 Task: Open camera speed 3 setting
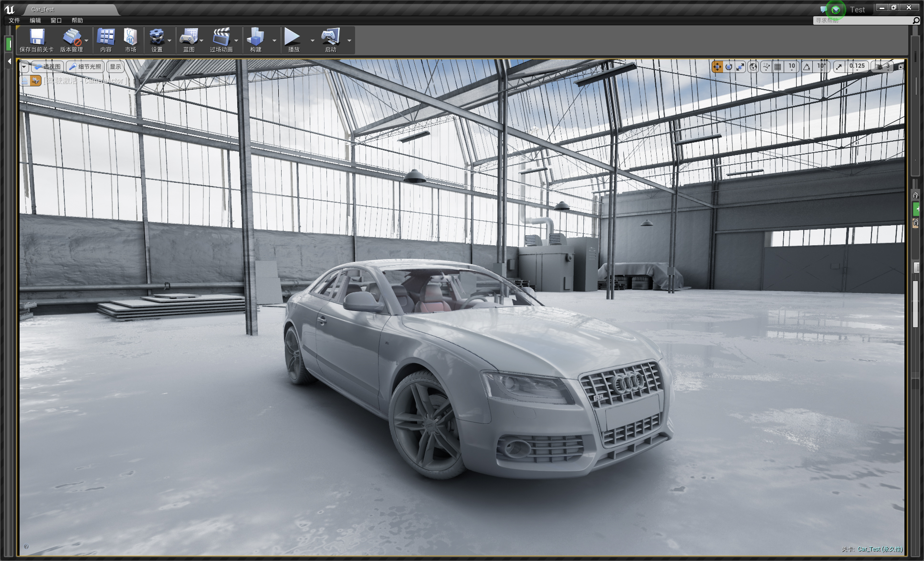pyautogui.click(x=883, y=67)
